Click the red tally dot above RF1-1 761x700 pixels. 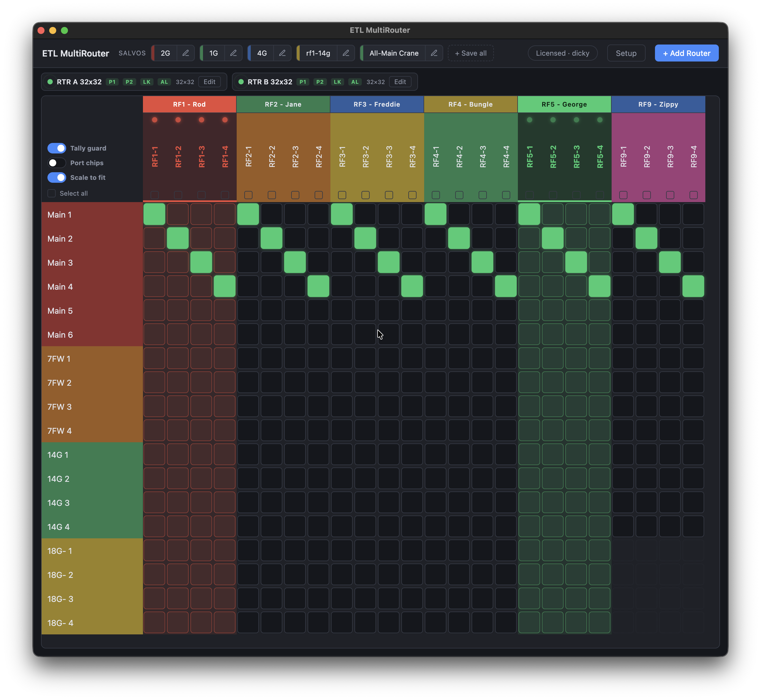[x=155, y=120]
